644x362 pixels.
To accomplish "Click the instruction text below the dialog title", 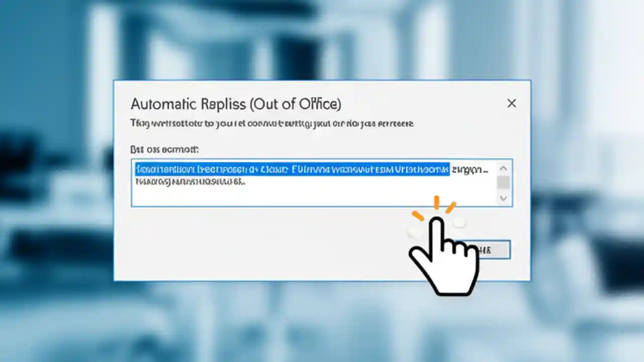I will [x=272, y=123].
